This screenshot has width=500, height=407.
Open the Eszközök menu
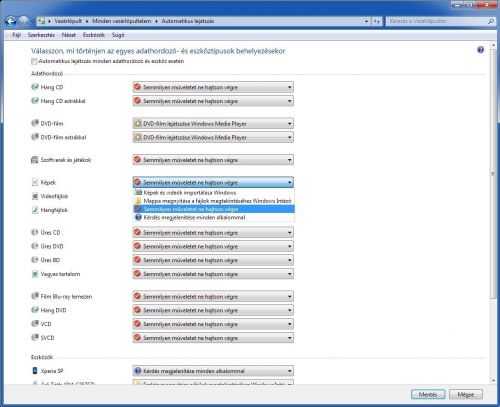94,35
